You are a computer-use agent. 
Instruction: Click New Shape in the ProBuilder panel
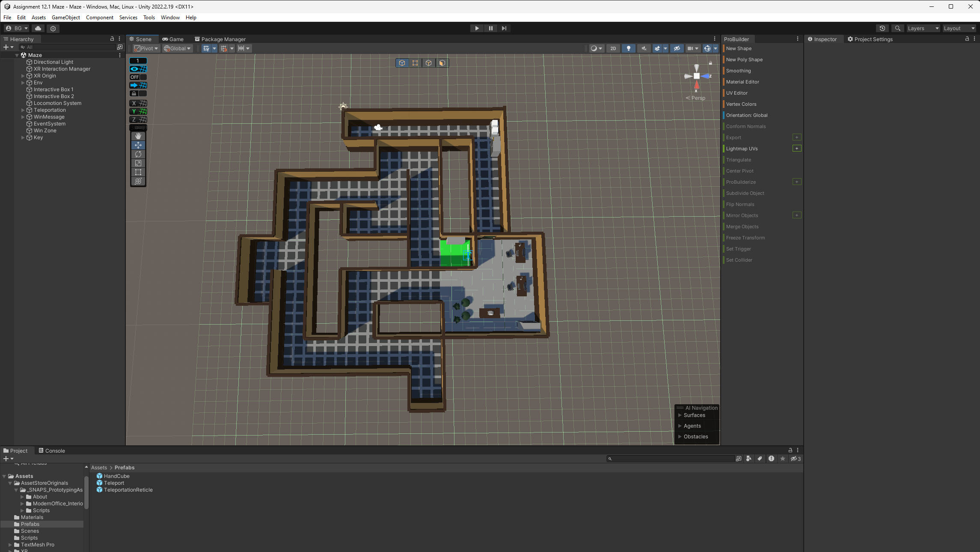739,48
